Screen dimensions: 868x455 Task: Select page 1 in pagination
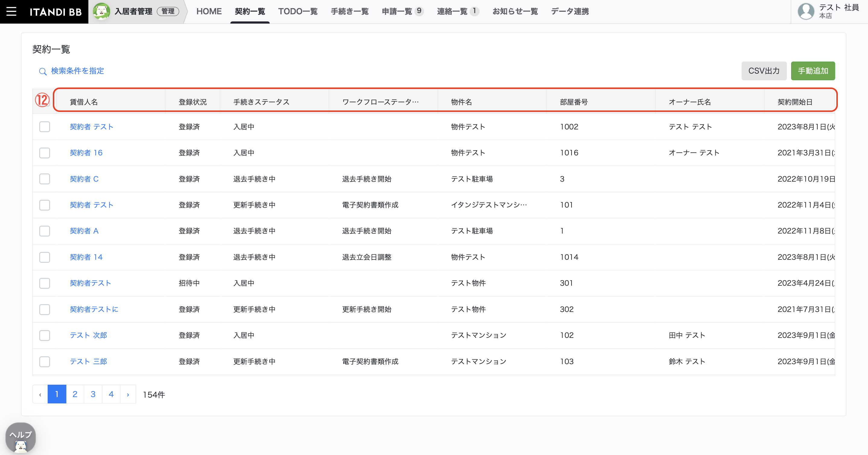(x=57, y=394)
